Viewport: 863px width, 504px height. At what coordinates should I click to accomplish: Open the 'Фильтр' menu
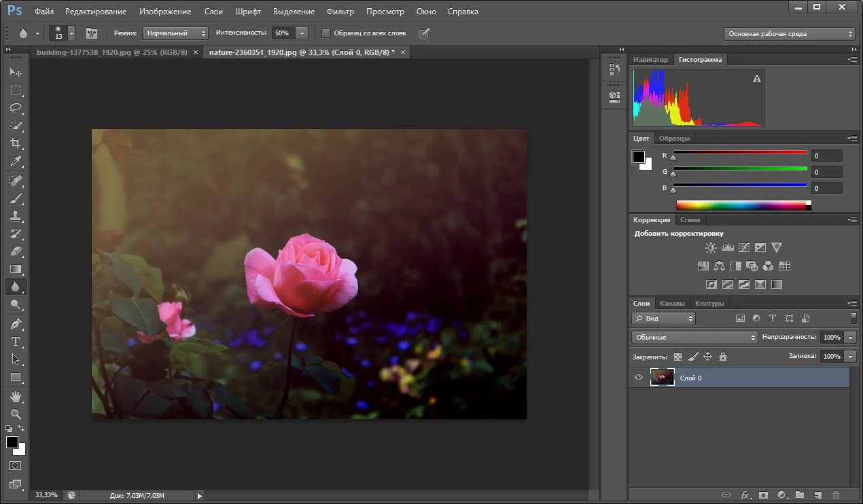click(x=340, y=12)
